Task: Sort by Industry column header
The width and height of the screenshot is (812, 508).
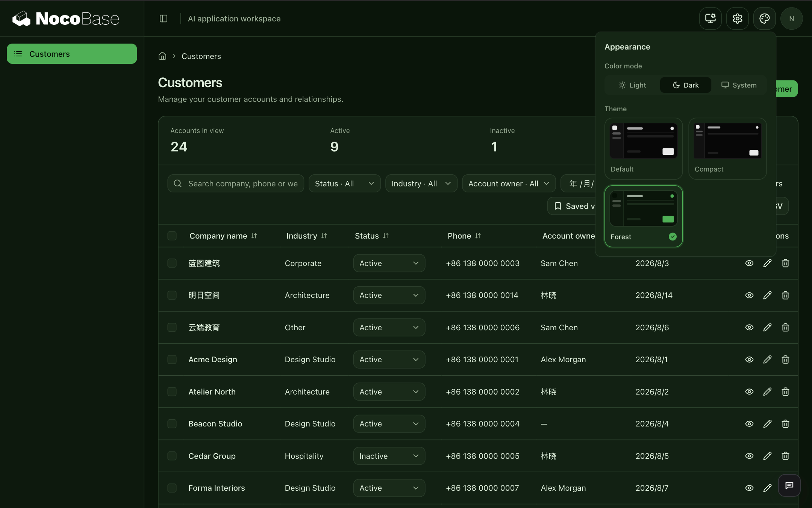Action: pyautogui.click(x=306, y=236)
